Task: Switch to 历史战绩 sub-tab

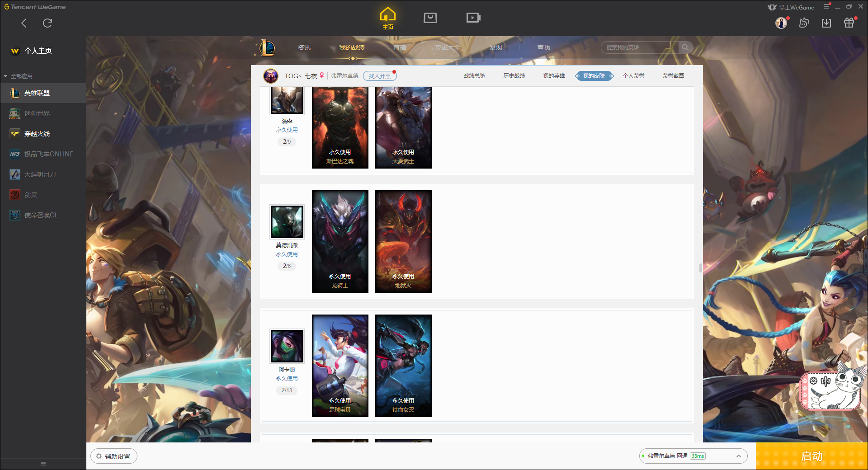Action: point(514,76)
